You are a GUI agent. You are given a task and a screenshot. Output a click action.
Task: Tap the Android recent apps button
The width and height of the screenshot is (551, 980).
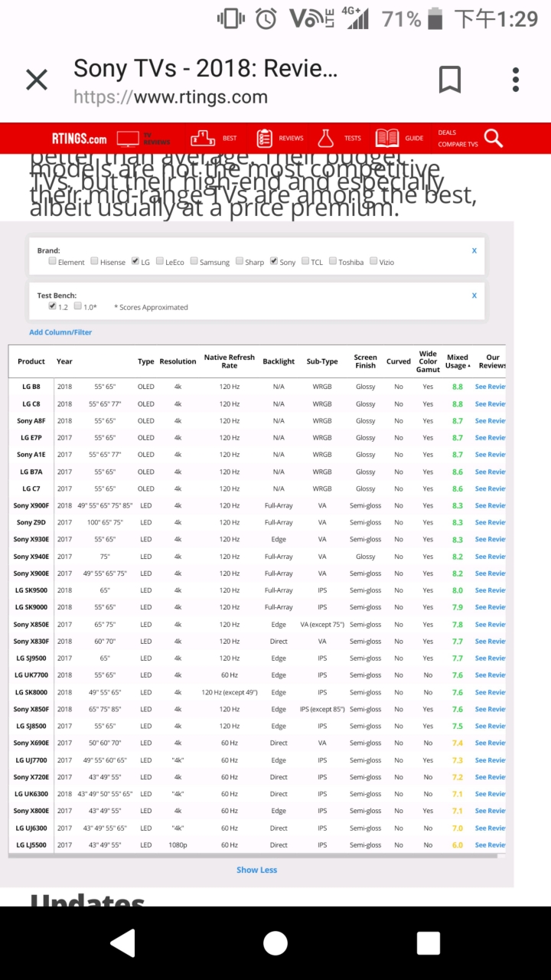point(429,943)
